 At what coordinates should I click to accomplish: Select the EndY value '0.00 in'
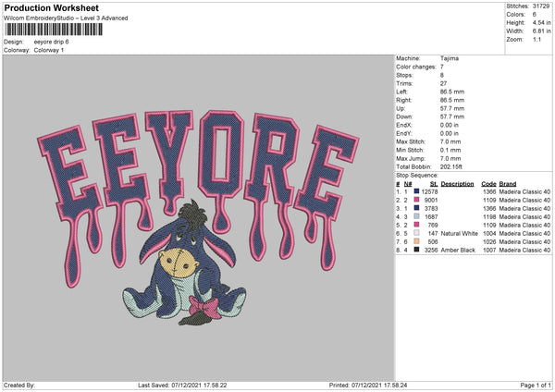pos(450,133)
